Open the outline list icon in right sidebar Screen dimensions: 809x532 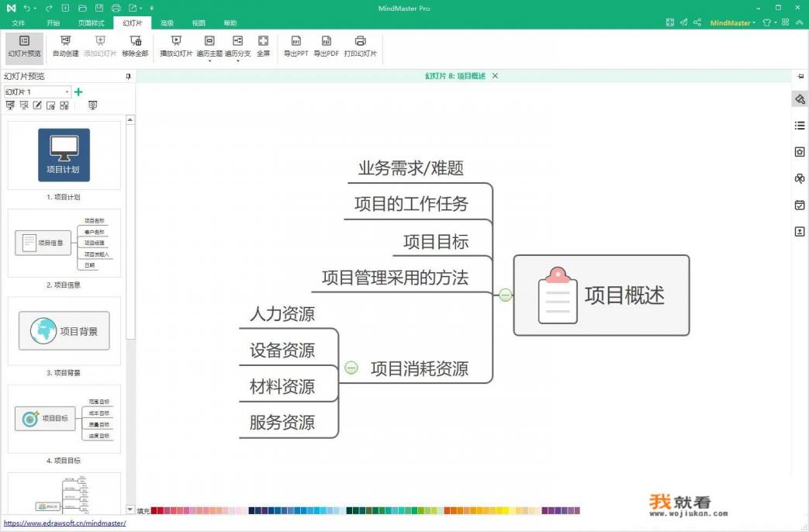[x=800, y=126]
